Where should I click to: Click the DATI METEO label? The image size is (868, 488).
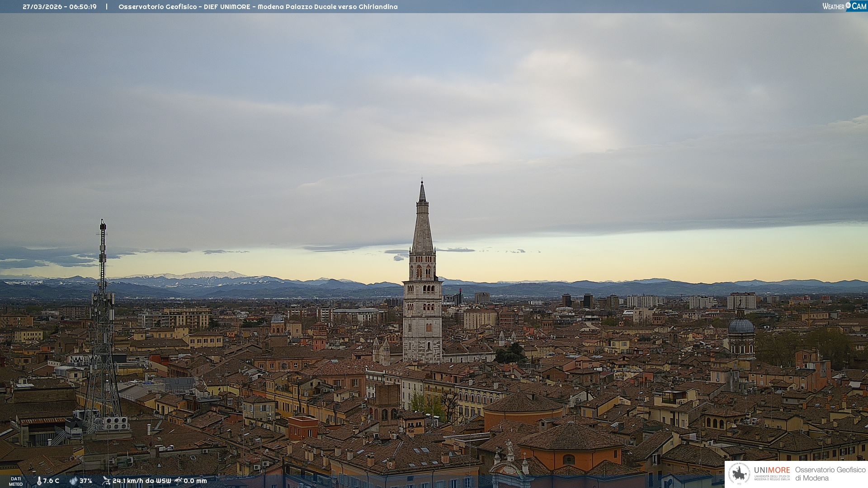[x=16, y=481]
